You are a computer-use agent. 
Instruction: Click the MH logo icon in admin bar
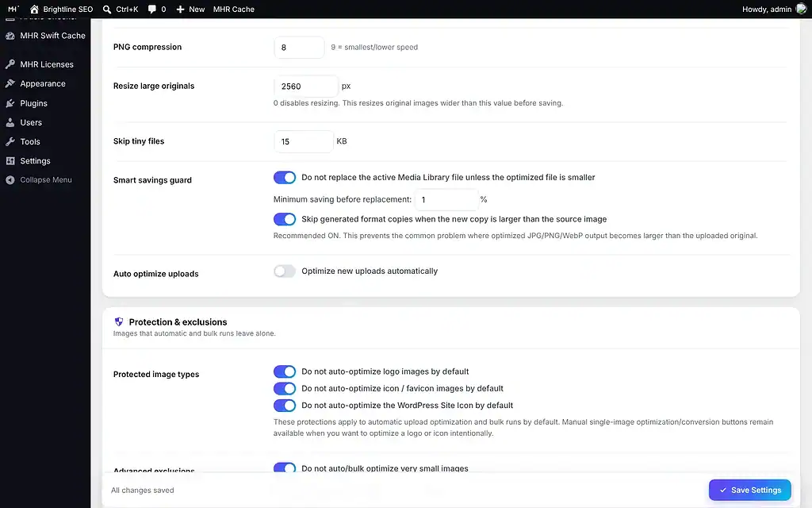(13, 9)
